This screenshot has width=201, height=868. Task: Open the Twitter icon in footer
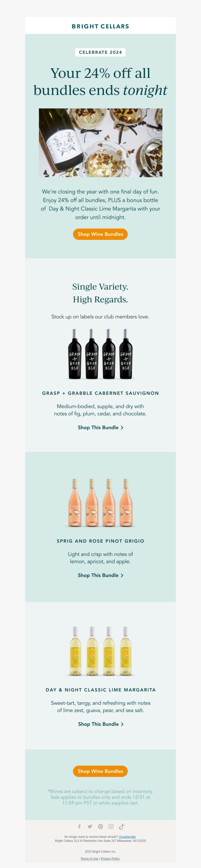tap(90, 826)
